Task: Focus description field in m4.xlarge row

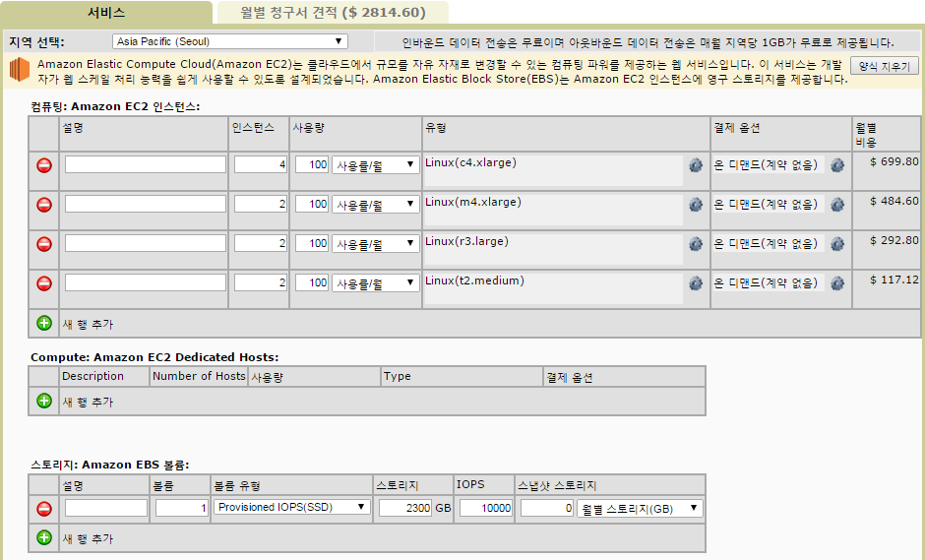Action: [145, 204]
